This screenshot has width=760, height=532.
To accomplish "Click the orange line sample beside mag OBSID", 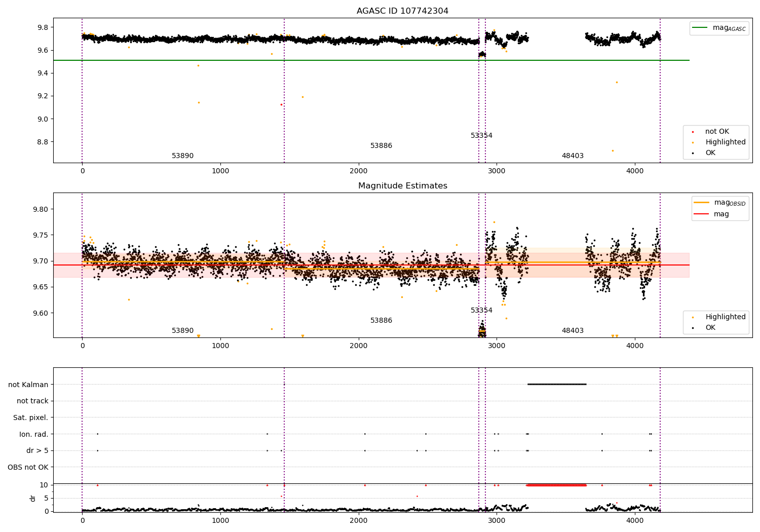I will 701,203.
